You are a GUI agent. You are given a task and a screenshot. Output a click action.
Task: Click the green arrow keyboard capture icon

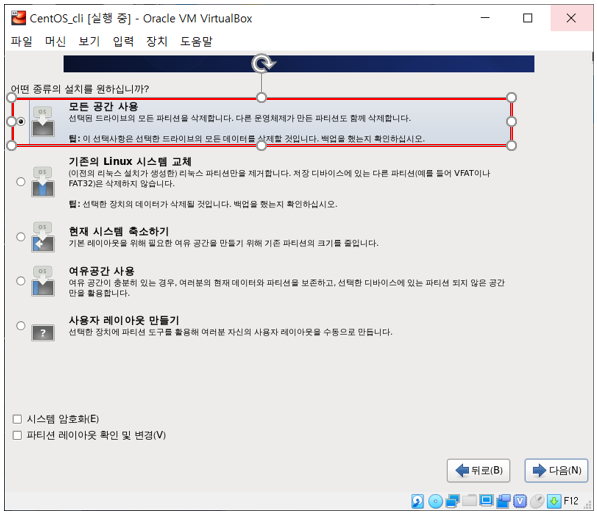click(x=554, y=501)
